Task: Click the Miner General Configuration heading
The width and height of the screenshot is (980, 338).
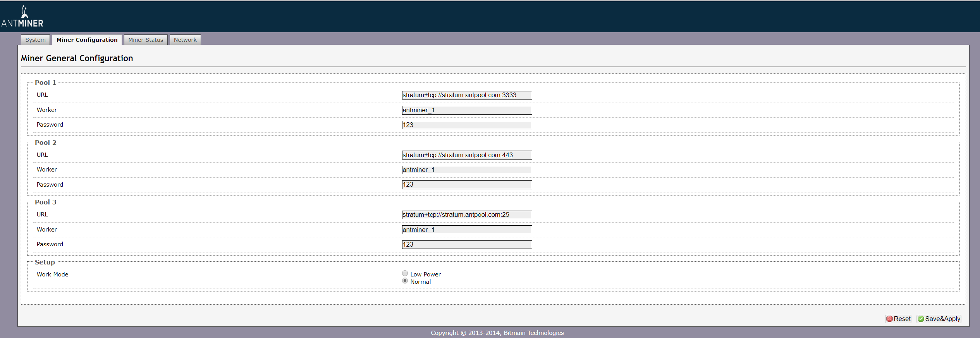Action: [77, 58]
